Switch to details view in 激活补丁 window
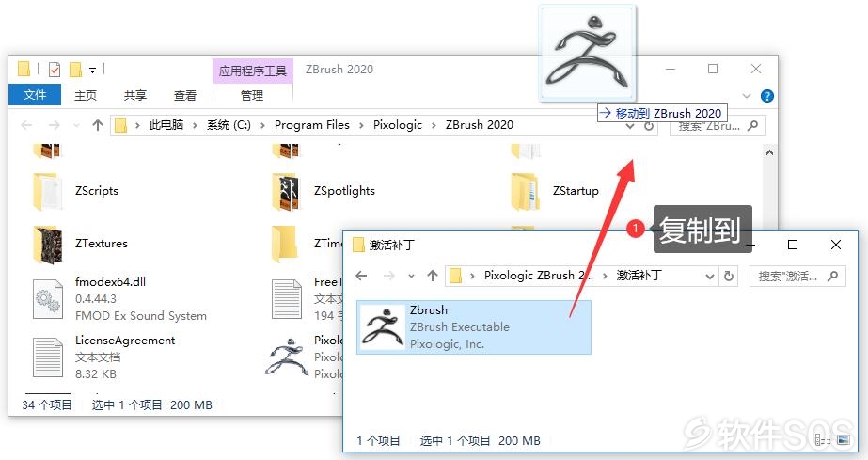 point(823,439)
